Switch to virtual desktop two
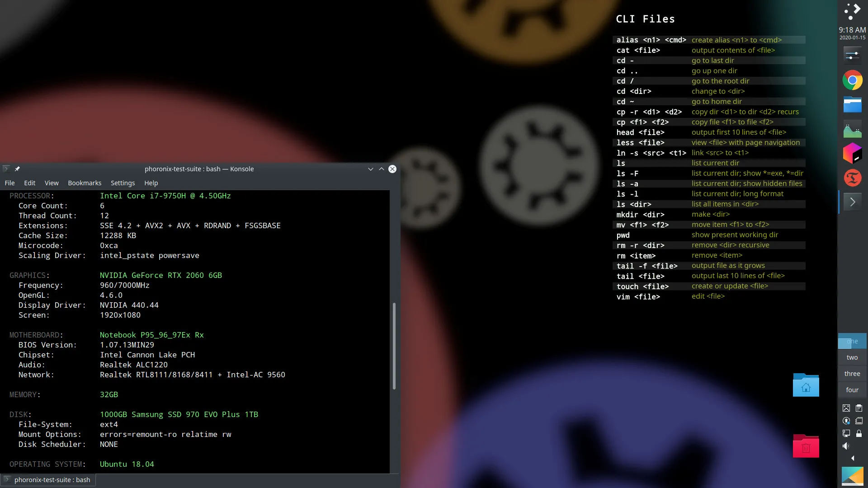This screenshot has width=868, height=488. click(852, 357)
